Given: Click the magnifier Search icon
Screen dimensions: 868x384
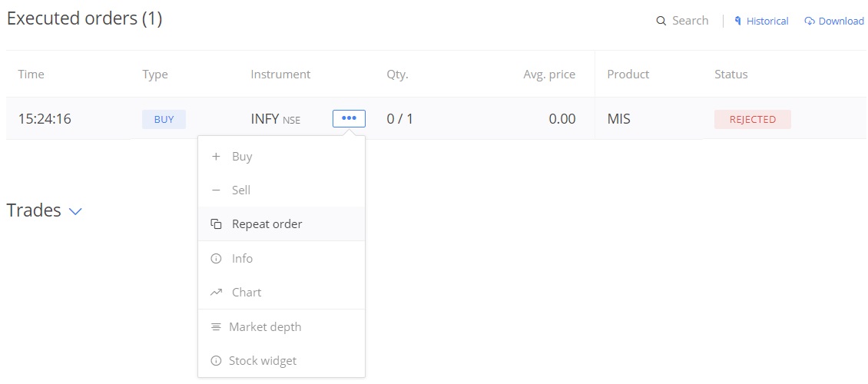Looking at the screenshot, I should coord(661,21).
